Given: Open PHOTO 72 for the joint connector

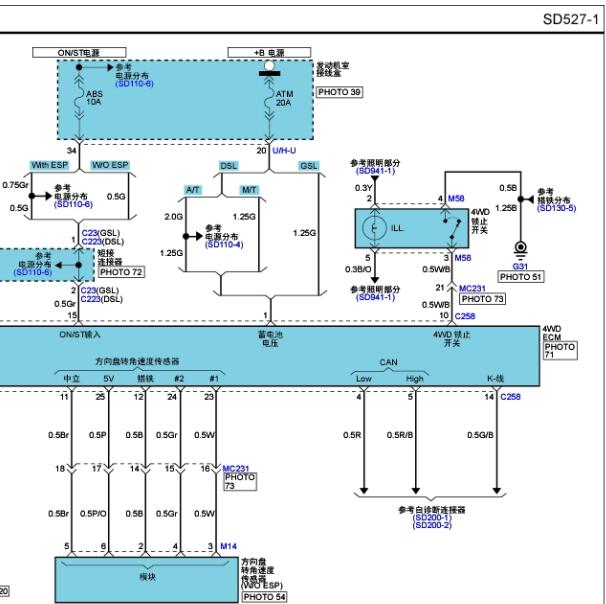Looking at the screenshot, I should pyautogui.click(x=121, y=272).
